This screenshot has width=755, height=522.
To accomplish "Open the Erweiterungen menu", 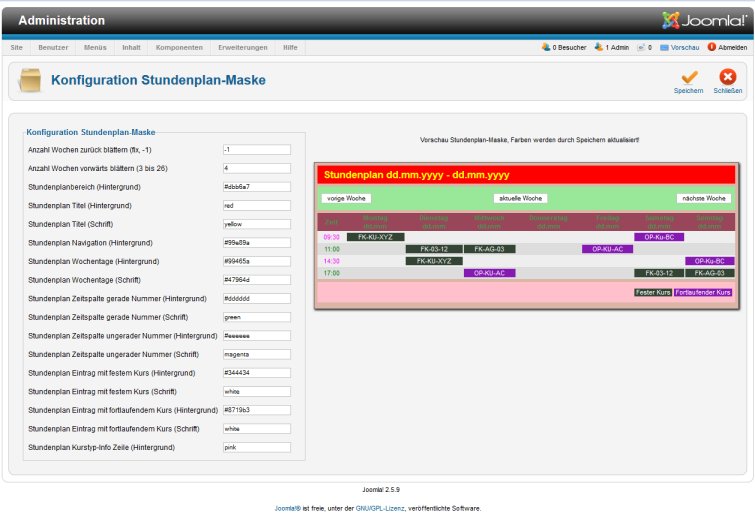I will (242, 47).
